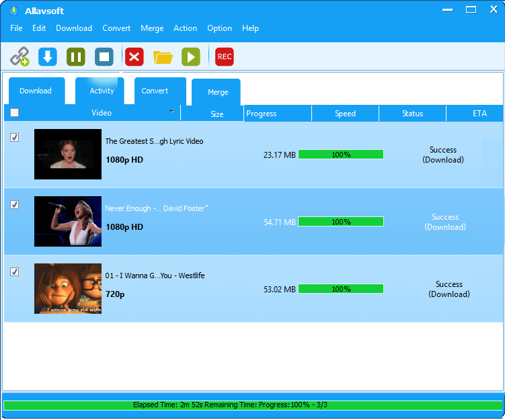This screenshot has height=420, width=505.
Task: Sort by the Size column header
Action: click(212, 114)
